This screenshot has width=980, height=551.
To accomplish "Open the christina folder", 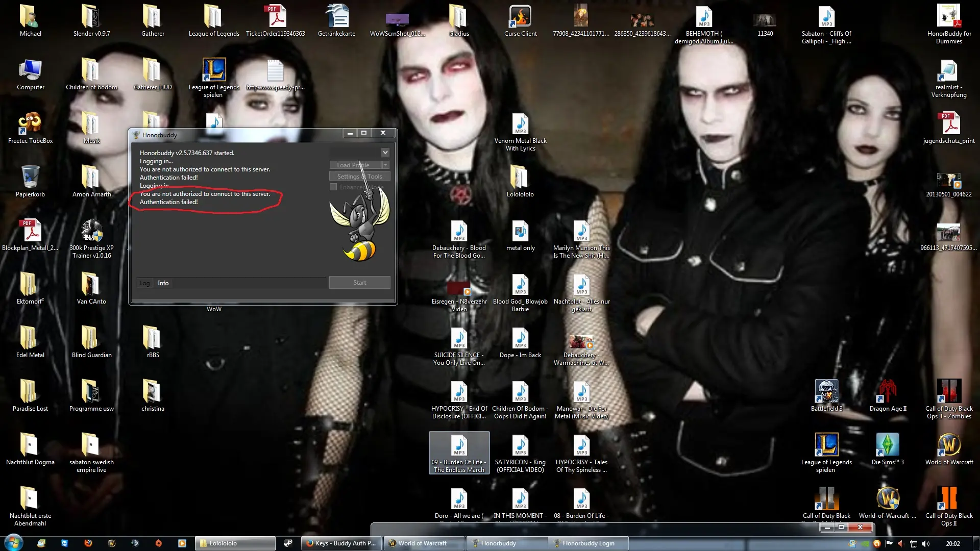I will 153,396.
